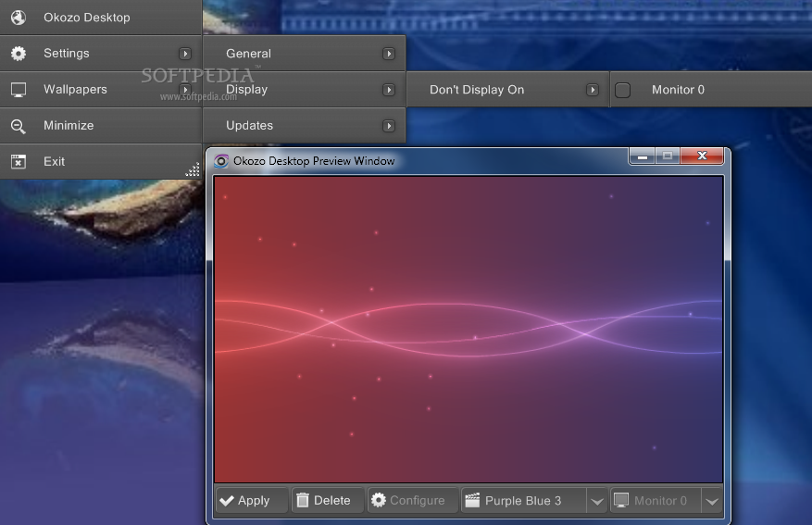
Task: Expand the Wallpapers submenu arrow
Action: (x=185, y=90)
